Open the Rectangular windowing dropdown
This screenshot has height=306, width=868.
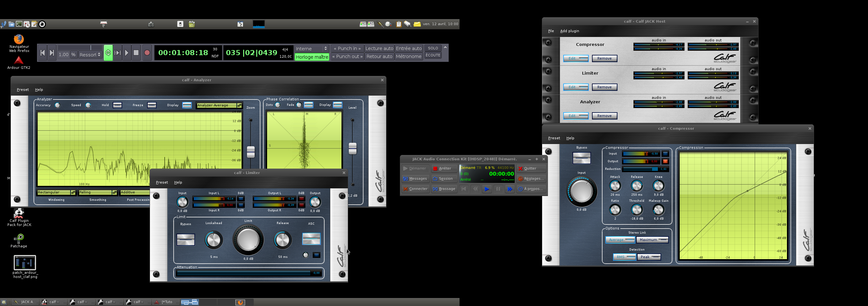tap(56, 192)
